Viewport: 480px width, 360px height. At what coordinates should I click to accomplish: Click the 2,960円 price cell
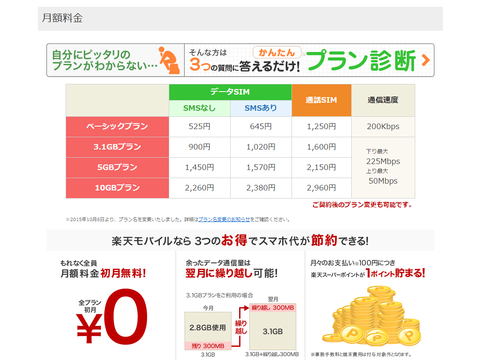pyautogui.click(x=321, y=188)
